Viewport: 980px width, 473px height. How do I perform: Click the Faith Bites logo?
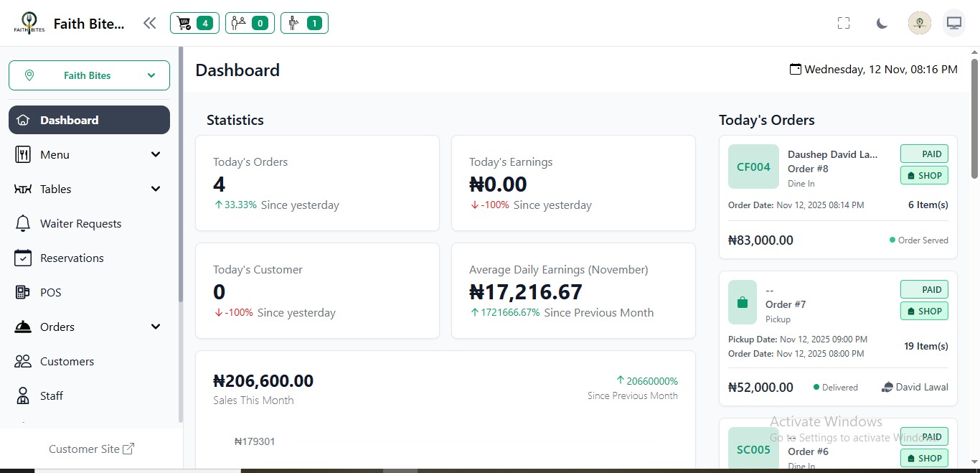point(29,23)
